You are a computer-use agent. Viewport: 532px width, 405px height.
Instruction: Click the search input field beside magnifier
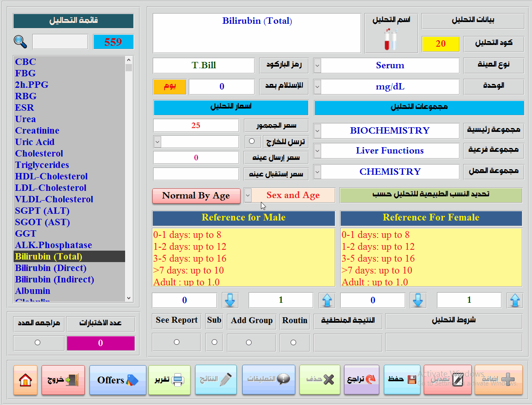[60, 42]
